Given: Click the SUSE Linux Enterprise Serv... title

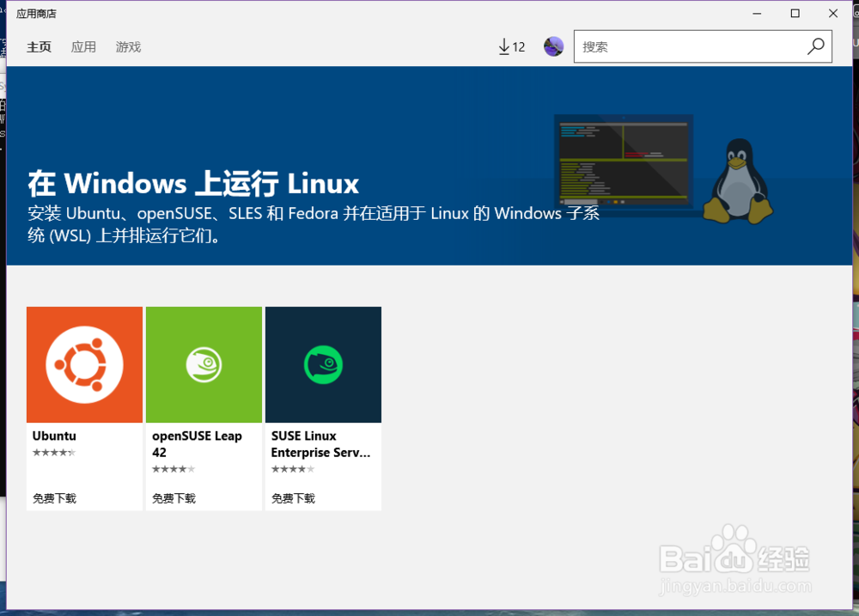Looking at the screenshot, I should (320, 444).
